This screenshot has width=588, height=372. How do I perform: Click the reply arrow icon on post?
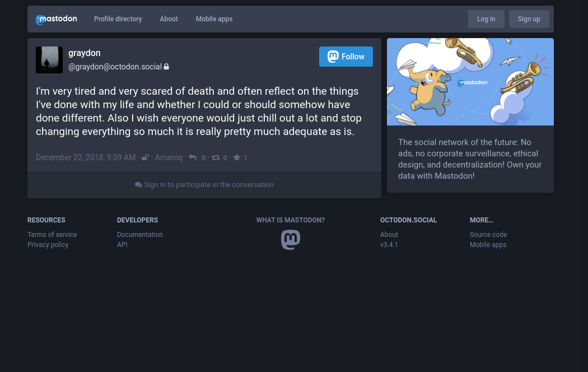(x=193, y=158)
